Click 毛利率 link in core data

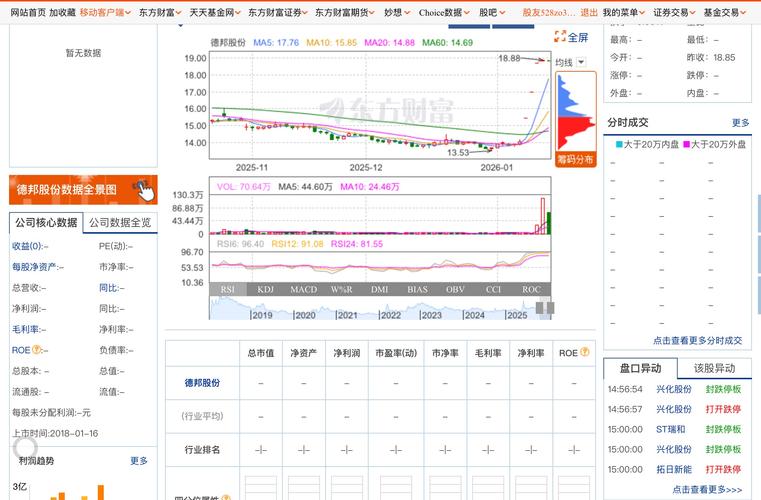click(x=25, y=329)
